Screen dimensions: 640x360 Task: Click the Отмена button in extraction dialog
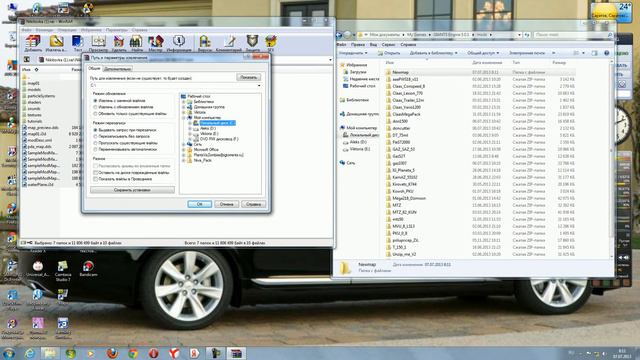tap(227, 204)
